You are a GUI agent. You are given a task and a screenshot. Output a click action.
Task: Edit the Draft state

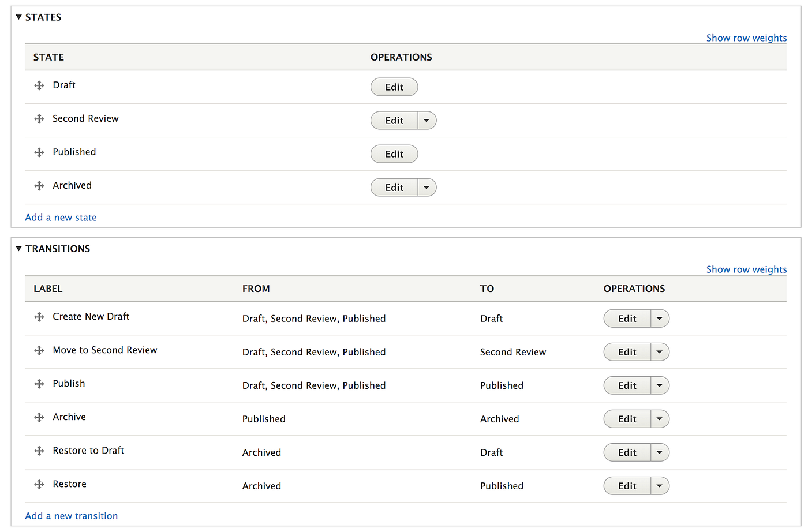coord(394,87)
